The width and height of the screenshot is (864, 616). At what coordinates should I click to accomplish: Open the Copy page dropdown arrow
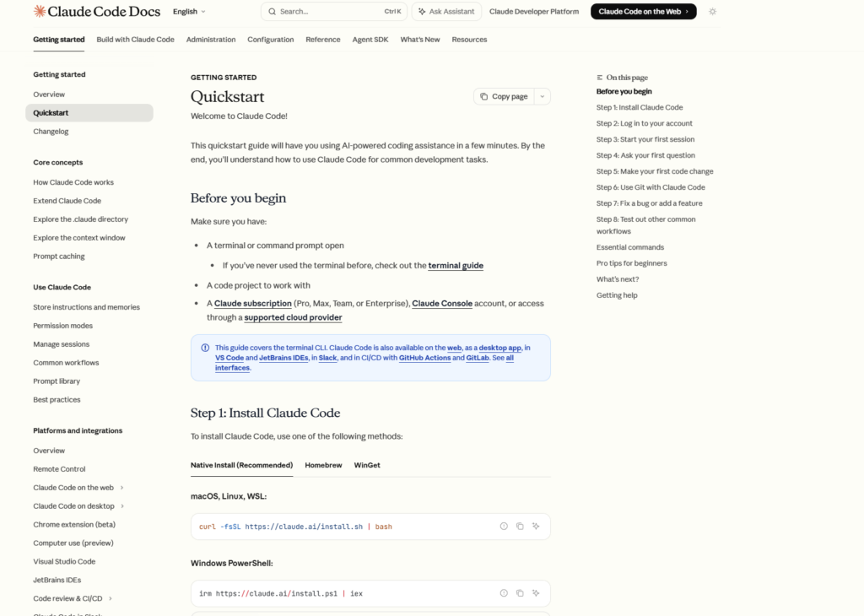tap(543, 96)
